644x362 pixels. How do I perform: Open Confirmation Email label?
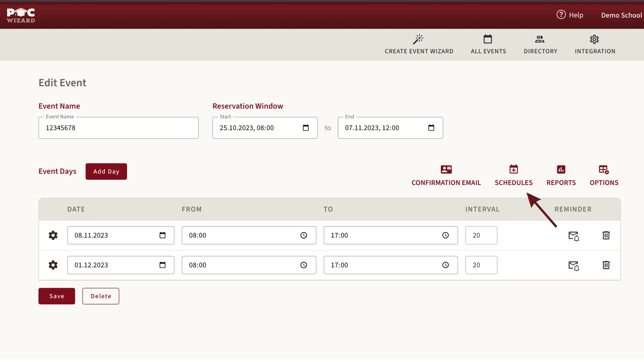(x=446, y=183)
